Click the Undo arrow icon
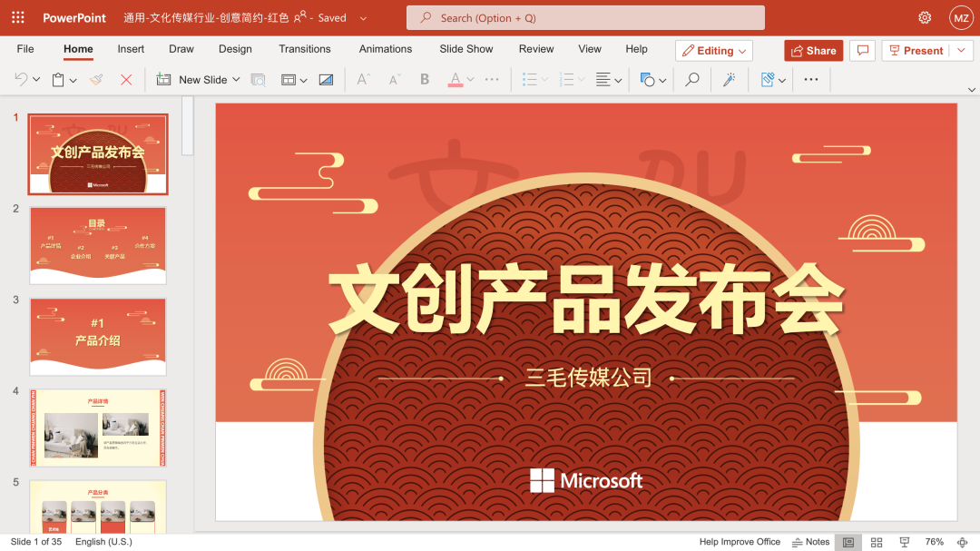This screenshot has height=551, width=980. [21, 80]
